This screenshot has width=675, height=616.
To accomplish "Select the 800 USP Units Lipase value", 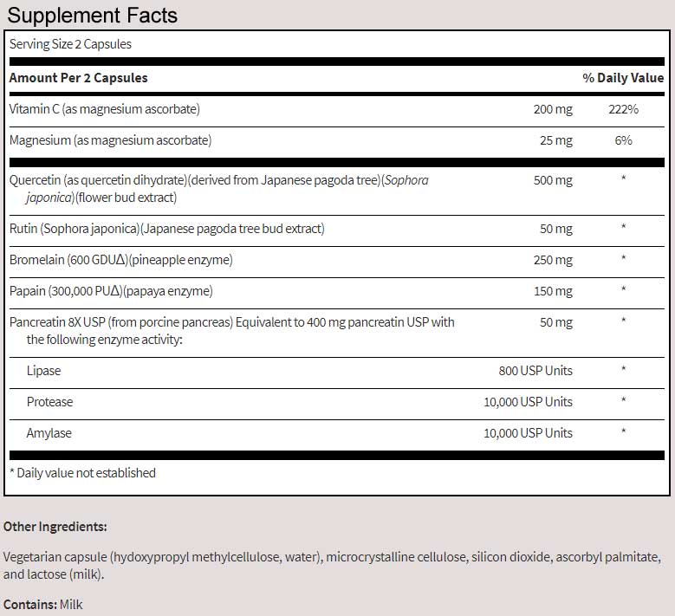I will pos(535,371).
